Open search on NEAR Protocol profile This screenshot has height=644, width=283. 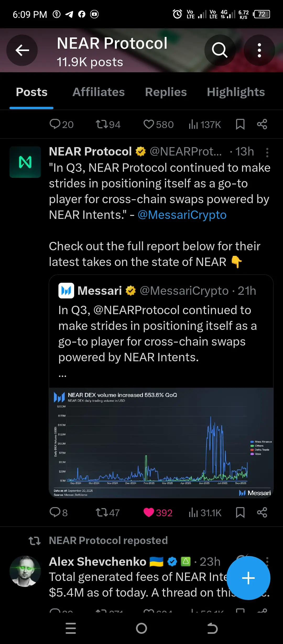point(220,50)
